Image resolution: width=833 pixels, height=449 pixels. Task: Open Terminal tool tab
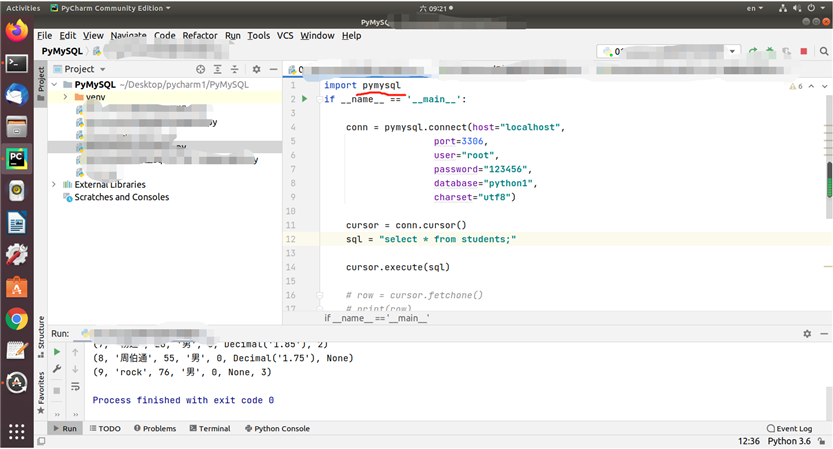tap(210, 428)
